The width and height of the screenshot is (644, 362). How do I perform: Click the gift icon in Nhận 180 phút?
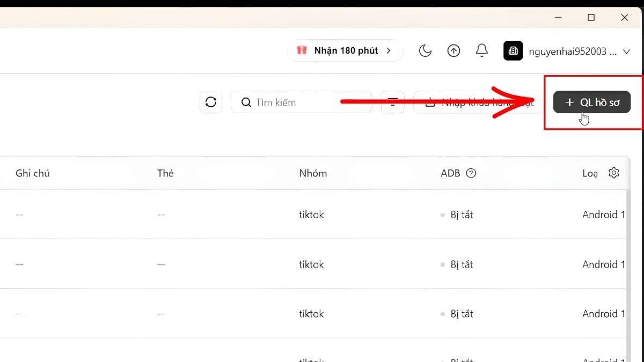pyautogui.click(x=302, y=50)
